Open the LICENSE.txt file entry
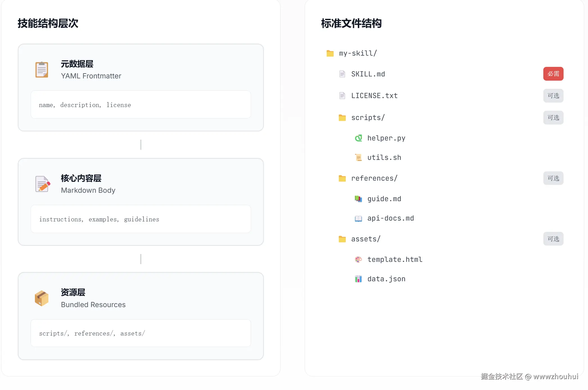 [x=374, y=96]
